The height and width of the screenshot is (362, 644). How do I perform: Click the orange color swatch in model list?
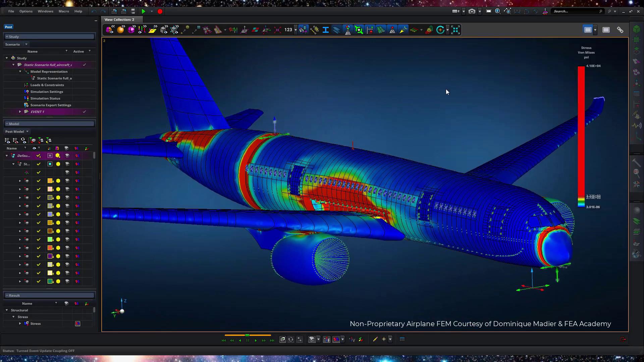pos(50,181)
